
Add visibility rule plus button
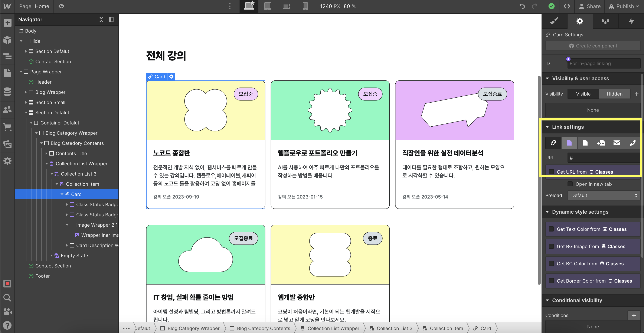point(636,94)
